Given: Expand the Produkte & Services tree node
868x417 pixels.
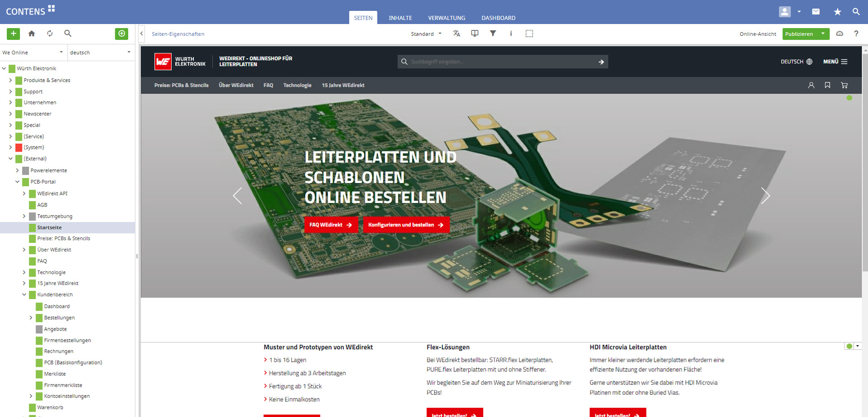Looking at the screenshot, I should (x=10, y=80).
